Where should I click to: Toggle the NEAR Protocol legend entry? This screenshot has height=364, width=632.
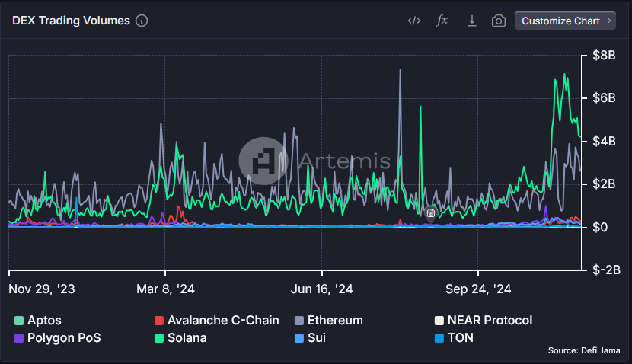[x=484, y=321]
